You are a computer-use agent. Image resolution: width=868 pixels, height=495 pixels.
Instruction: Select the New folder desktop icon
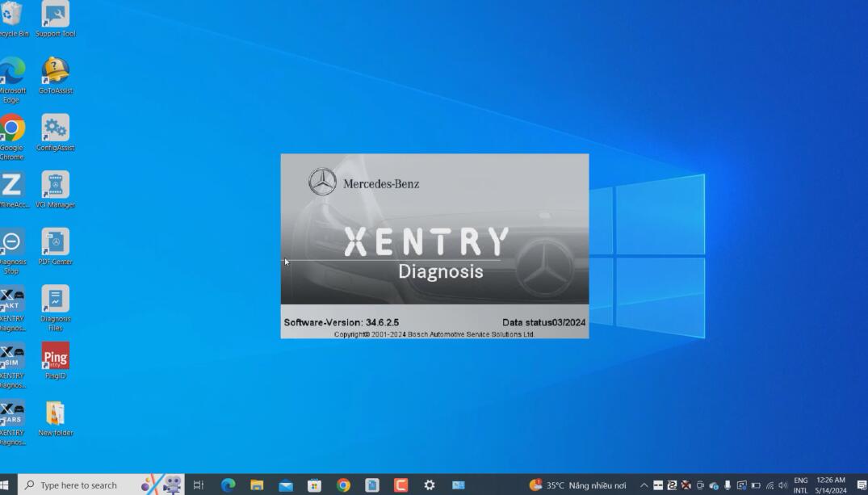coord(56,418)
